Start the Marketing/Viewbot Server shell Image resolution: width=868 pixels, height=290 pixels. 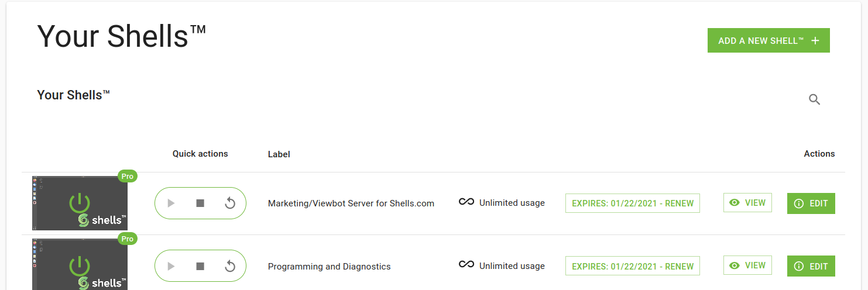point(171,203)
